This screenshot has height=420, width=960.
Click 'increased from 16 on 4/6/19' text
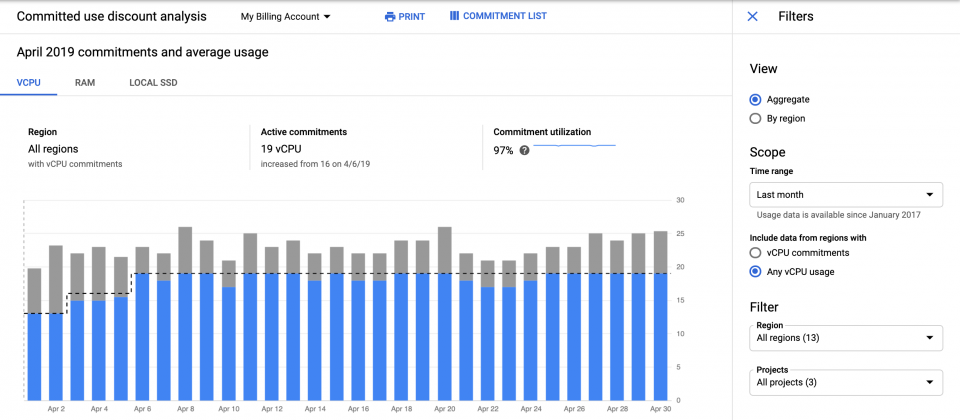click(x=315, y=164)
